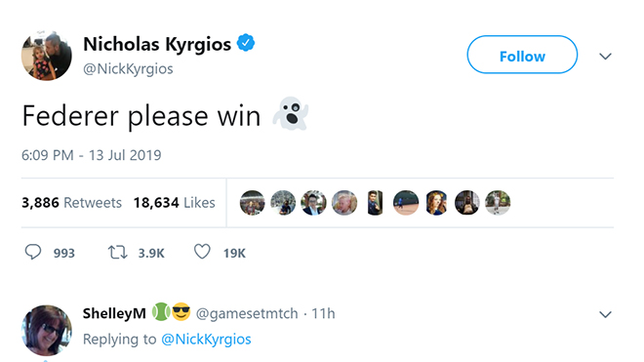Click the tennis ball emoji beside ShelleyM
Screen dimensions: 644x362
[x=161, y=312]
